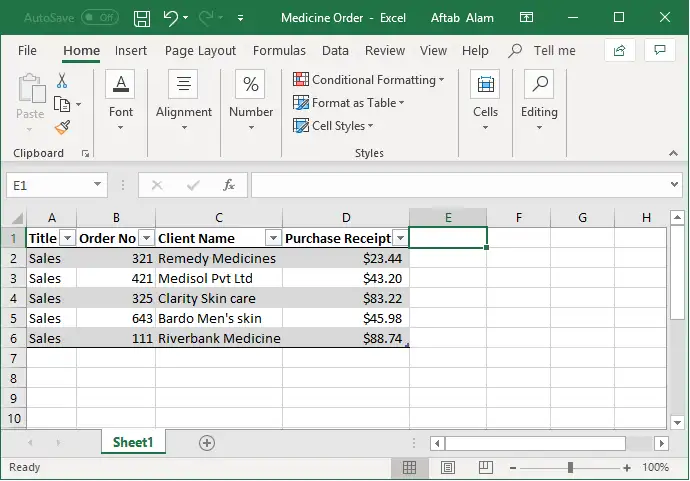
Task: Open the Title column filter dropdown
Action: pos(67,238)
